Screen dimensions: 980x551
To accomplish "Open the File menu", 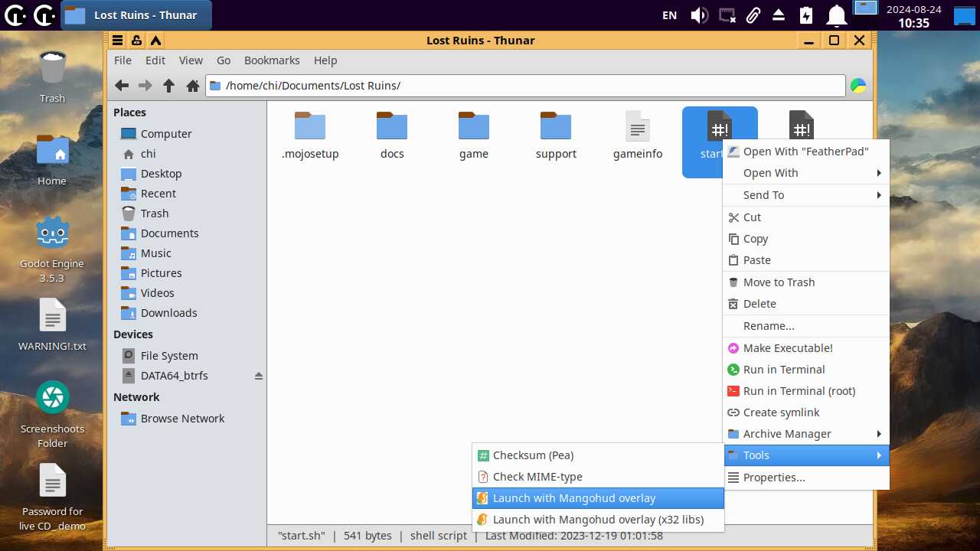I will tap(122, 60).
